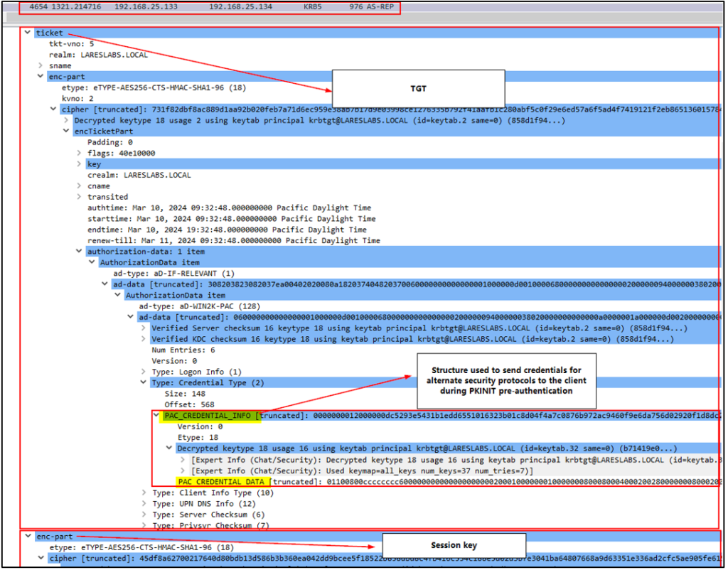Collapse the encTicketPart node
728x570 pixels.
coord(66,131)
